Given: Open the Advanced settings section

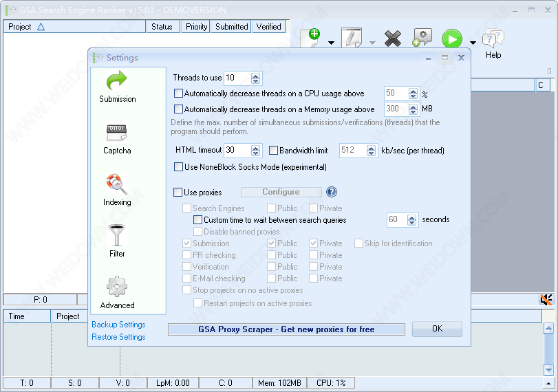Looking at the screenshot, I should (117, 293).
